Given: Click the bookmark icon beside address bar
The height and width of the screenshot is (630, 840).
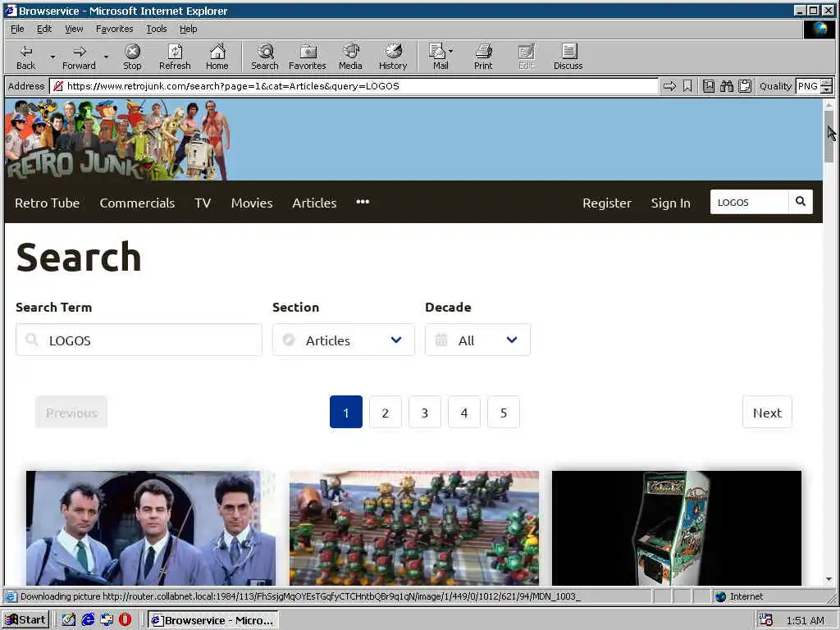Looking at the screenshot, I should 687,85.
